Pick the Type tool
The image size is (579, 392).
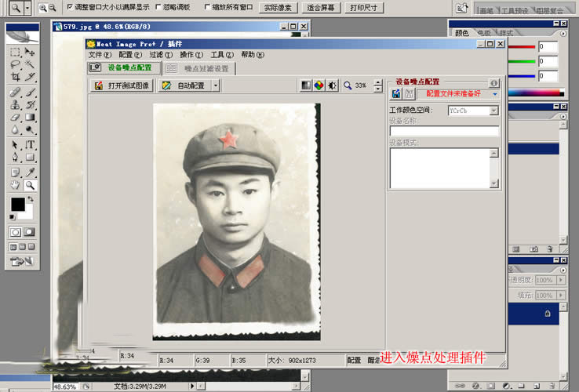(30, 145)
